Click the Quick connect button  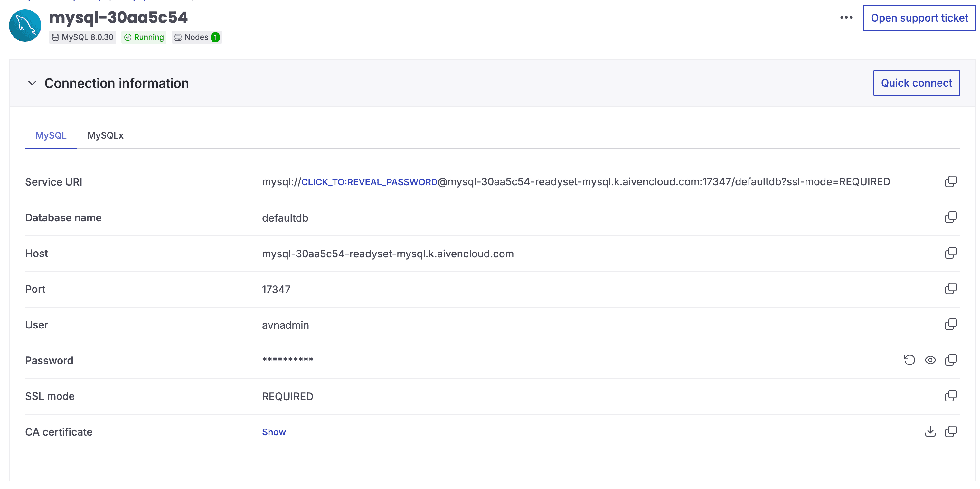click(x=917, y=83)
